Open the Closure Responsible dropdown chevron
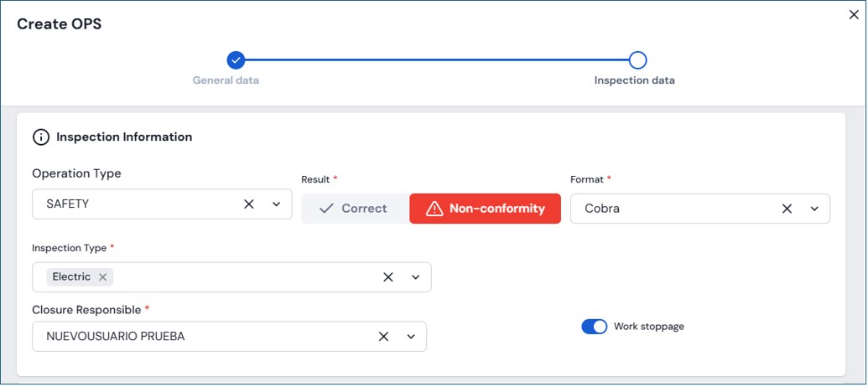 [411, 337]
